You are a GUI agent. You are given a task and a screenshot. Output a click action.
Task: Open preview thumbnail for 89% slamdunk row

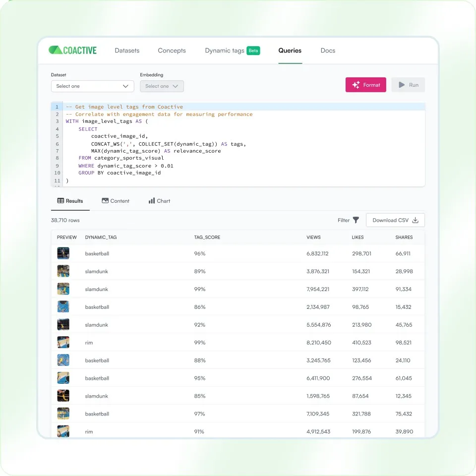[63, 271]
